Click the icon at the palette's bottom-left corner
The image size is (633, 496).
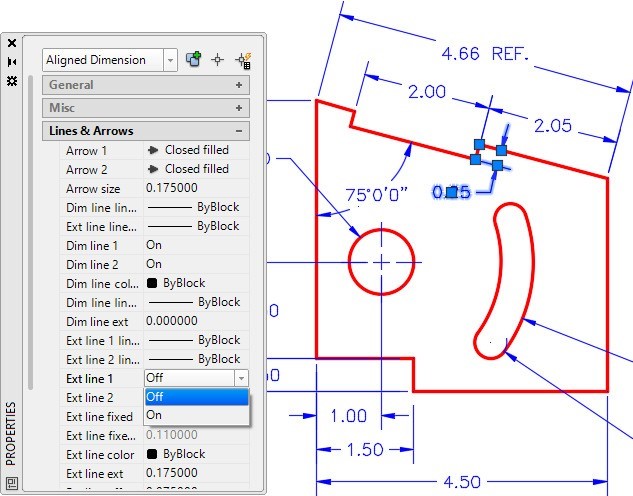12,482
